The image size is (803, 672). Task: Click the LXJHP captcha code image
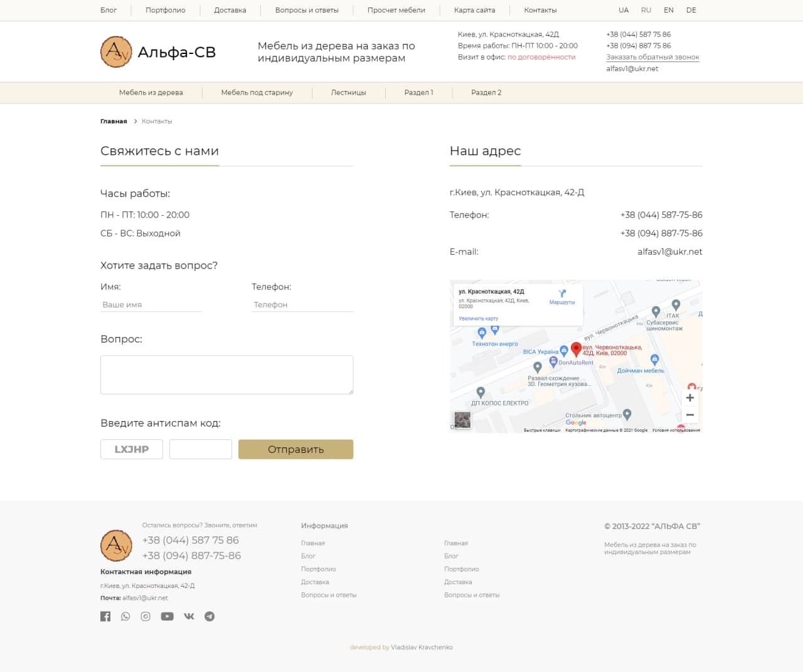coord(132,449)
